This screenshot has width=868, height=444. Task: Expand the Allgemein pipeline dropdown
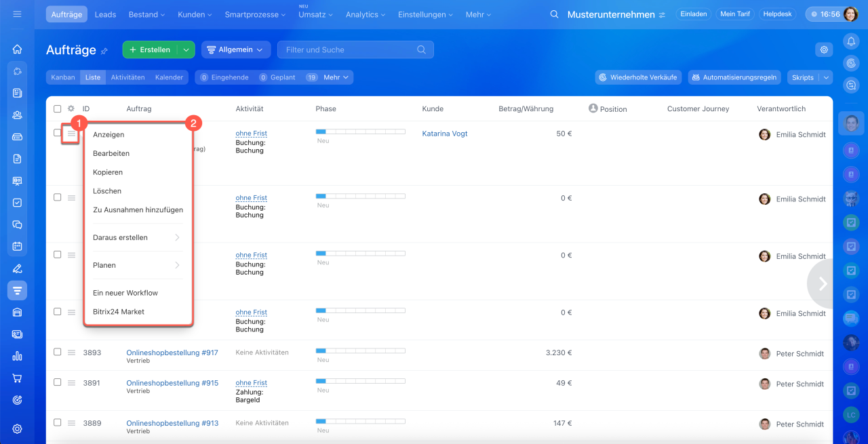point(236,49)
